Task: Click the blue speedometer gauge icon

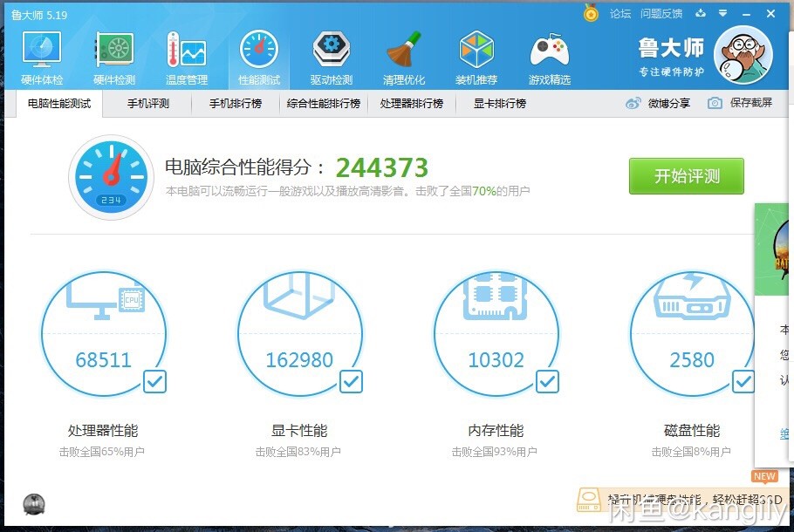Action: pyautogui.click(x=111, y=177)
